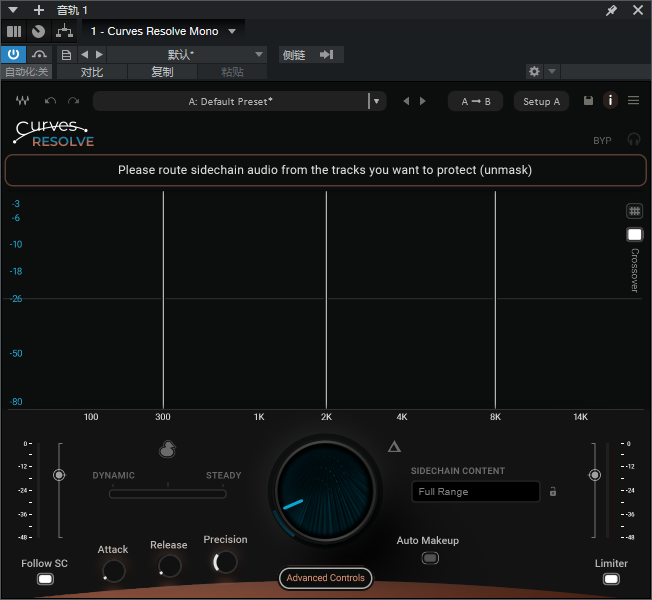Adjust the right output level fader
This screenshot has height=600, width=652.
coord(595,475)
